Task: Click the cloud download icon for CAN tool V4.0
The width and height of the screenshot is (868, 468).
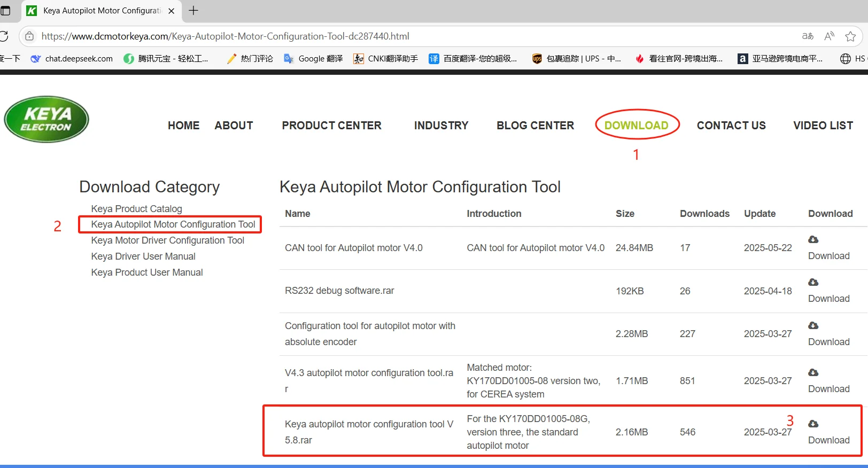Action: click(x=813, y=239)
